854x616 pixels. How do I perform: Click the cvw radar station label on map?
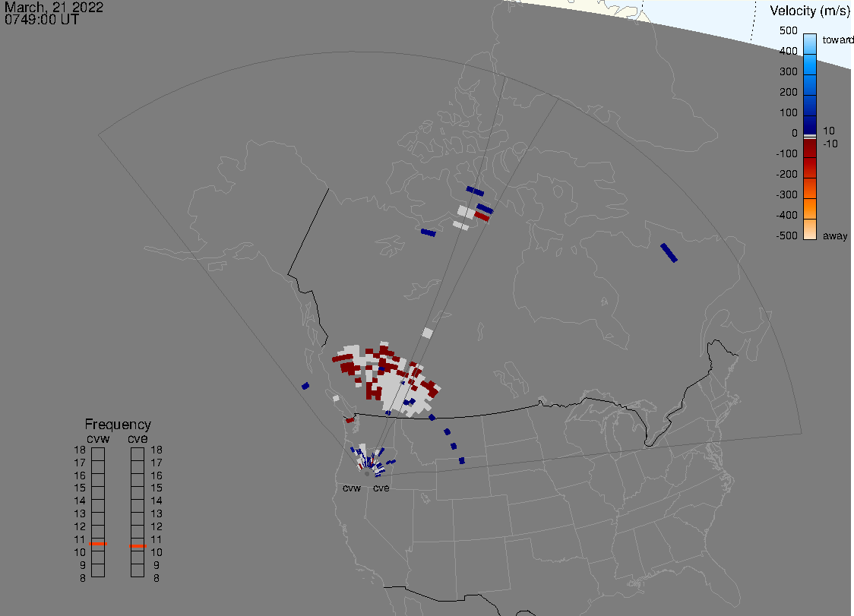tap(351, 488)
